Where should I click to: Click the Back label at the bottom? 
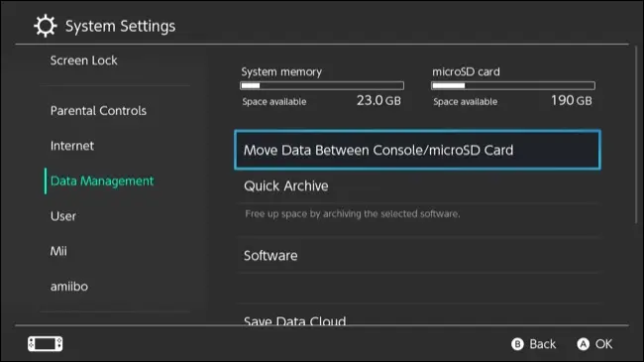(542, 344)
